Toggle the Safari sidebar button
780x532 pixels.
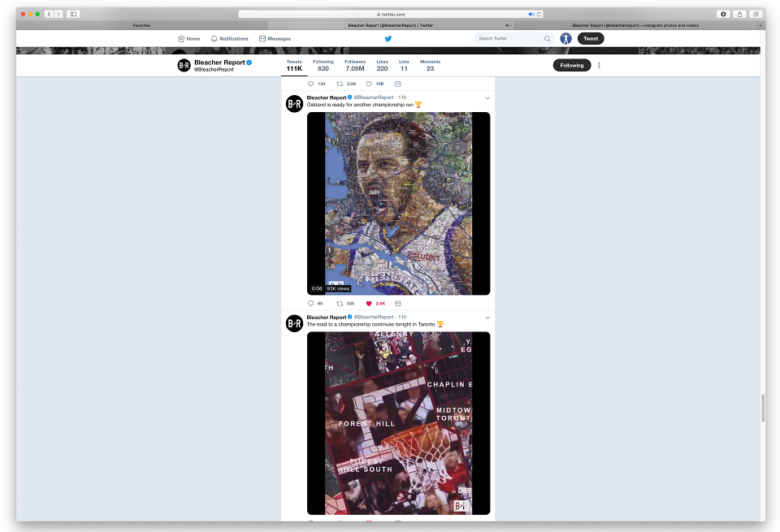[73, 14]
